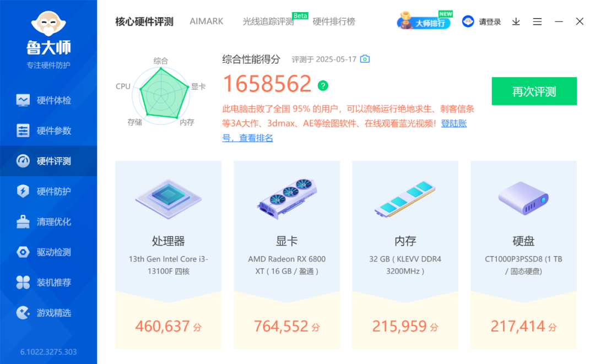The image size is (595, 364).
Task: Click 请登录 to sign in
Action: pos(482,21)
